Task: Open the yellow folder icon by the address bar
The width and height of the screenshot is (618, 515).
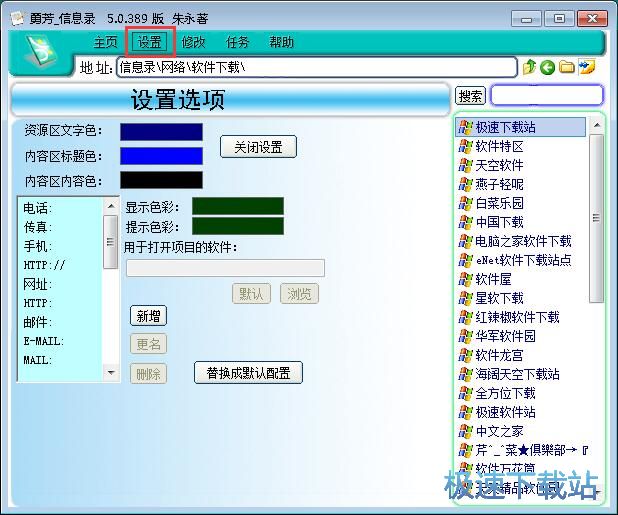Action: click(x=567, y=67)
